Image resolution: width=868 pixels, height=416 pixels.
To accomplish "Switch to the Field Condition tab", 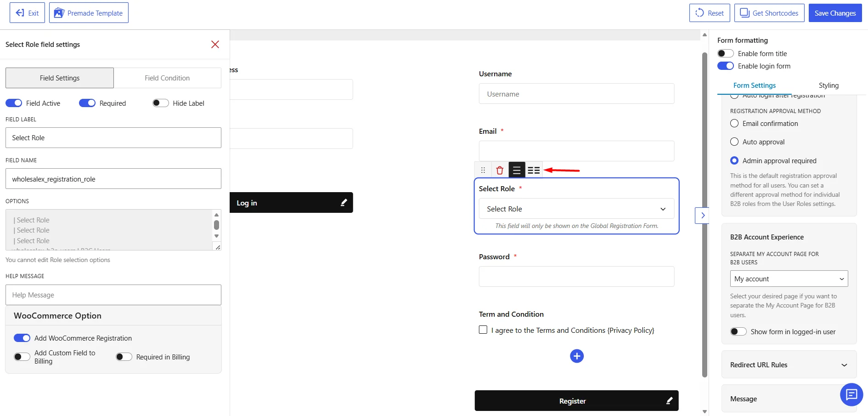I will click(167, 78).
